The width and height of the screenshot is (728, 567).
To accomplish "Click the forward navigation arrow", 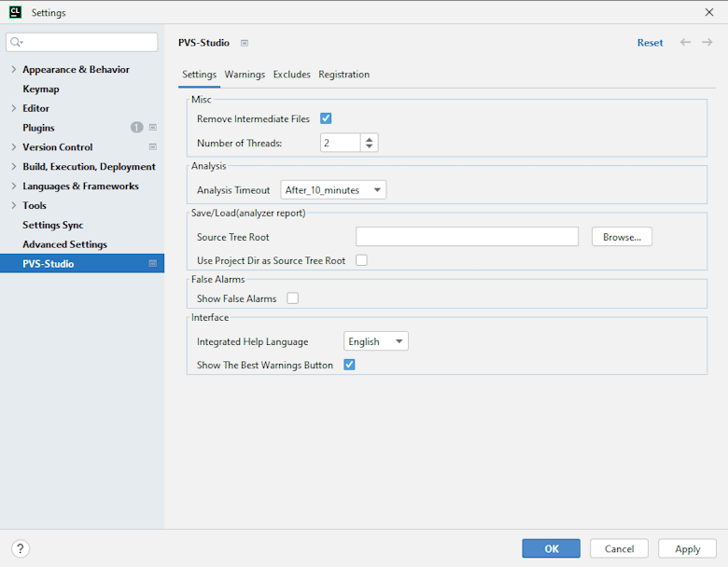I will [x=707, y=43].
